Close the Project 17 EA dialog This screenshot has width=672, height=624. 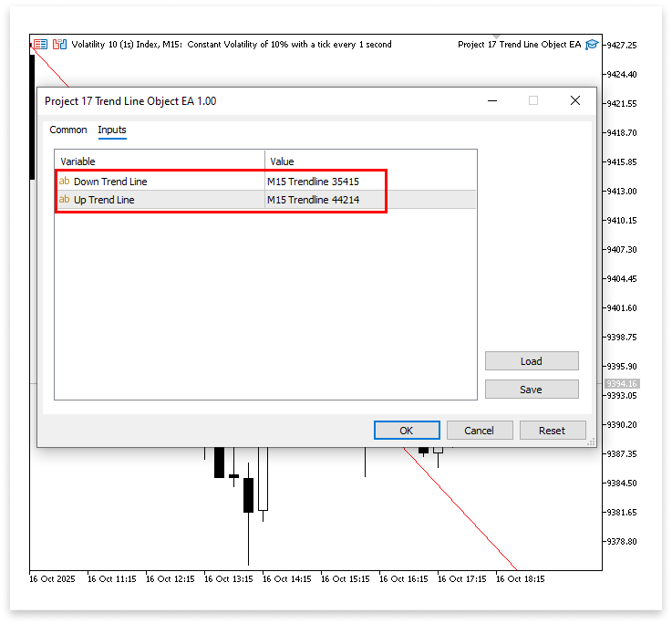tap(575, 100)
